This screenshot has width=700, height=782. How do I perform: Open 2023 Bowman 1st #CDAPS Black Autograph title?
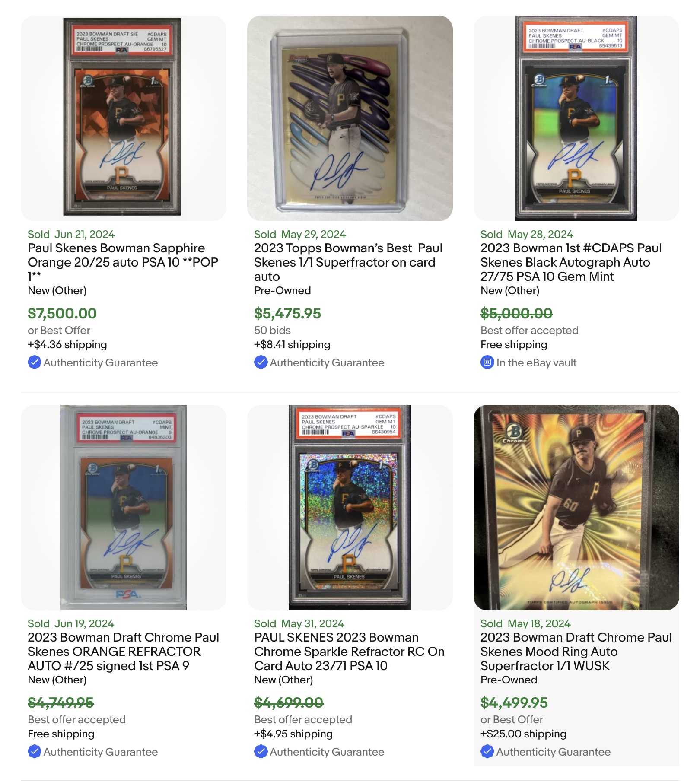pos(571,262)
